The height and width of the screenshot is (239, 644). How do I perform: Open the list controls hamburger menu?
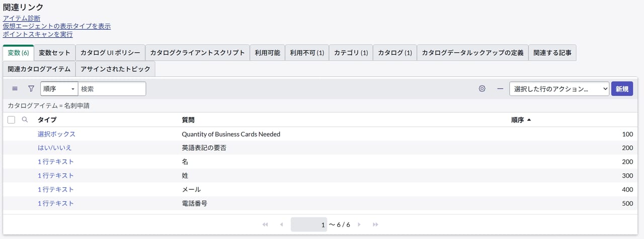click(x=15, y=89)
